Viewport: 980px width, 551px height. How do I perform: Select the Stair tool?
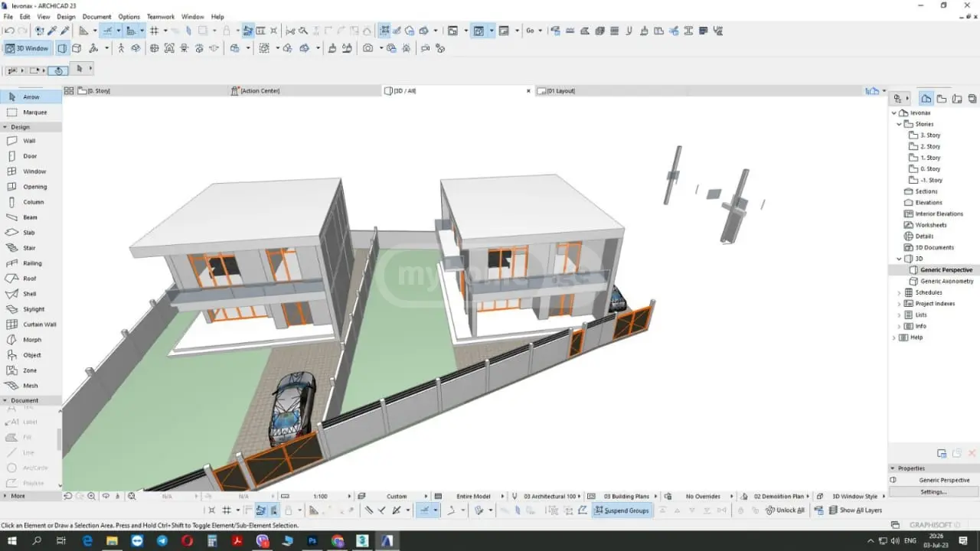point(31,248)
